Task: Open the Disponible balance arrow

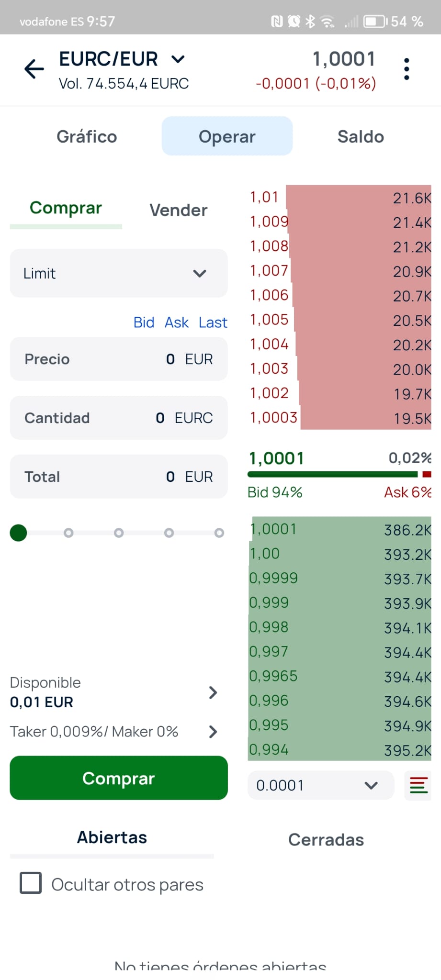Action: pos(213,692)
